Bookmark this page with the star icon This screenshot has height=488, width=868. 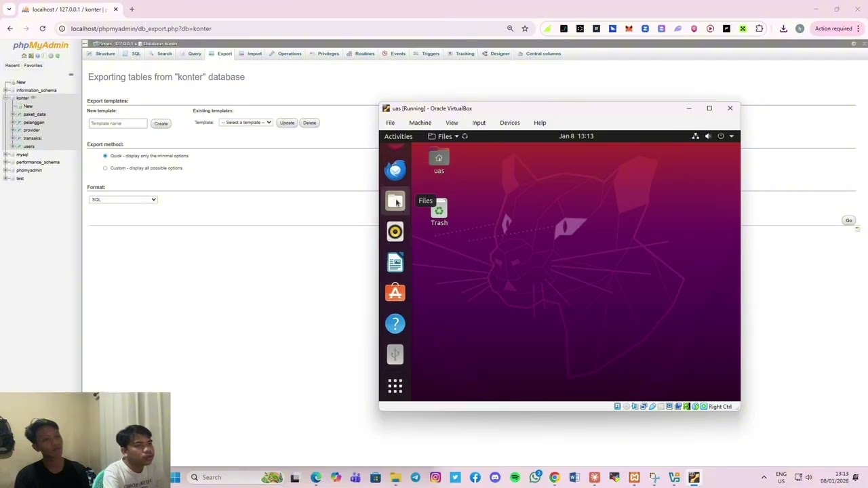click(525, 28)
